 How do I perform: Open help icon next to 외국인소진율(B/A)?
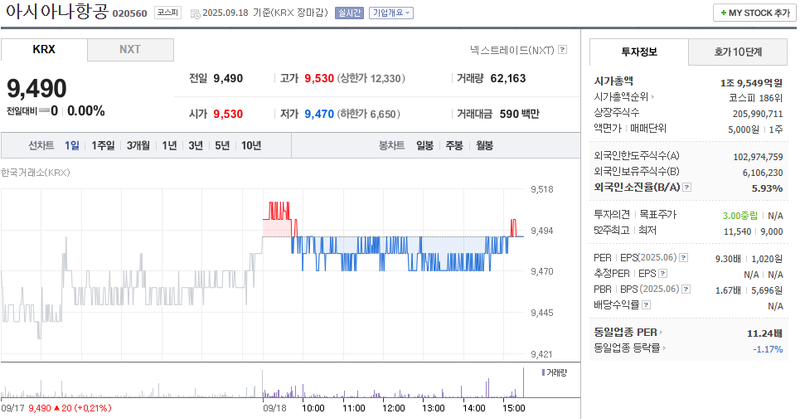[687, 187]
